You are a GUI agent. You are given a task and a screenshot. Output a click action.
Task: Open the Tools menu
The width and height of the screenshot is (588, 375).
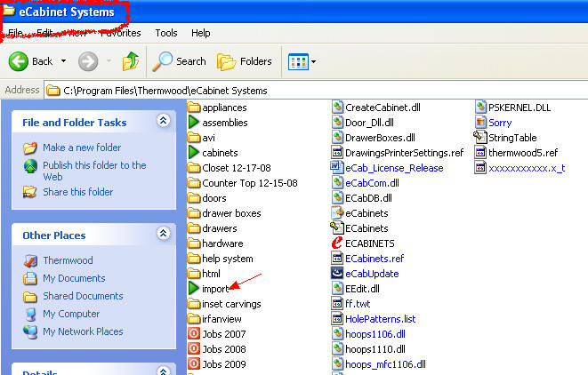[166, 33]
